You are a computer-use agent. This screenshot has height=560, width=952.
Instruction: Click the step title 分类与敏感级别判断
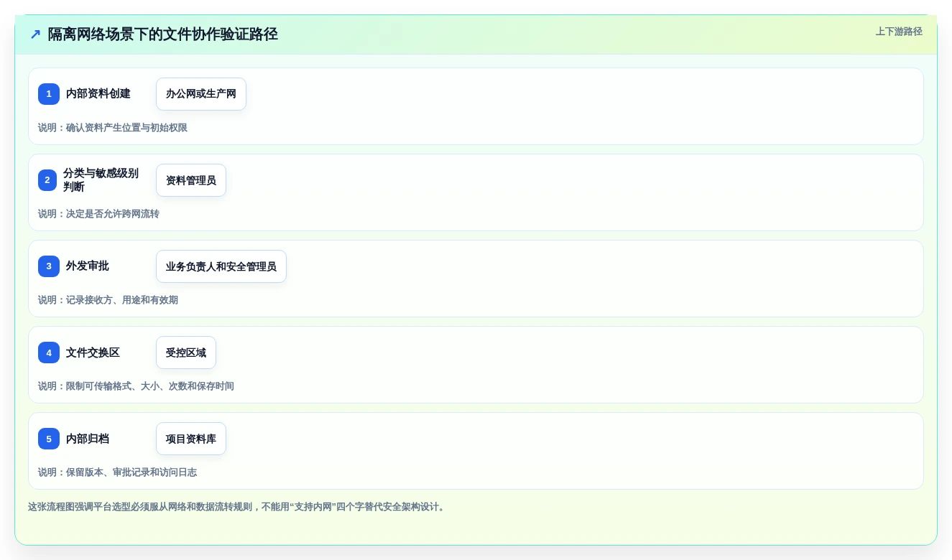101,180
